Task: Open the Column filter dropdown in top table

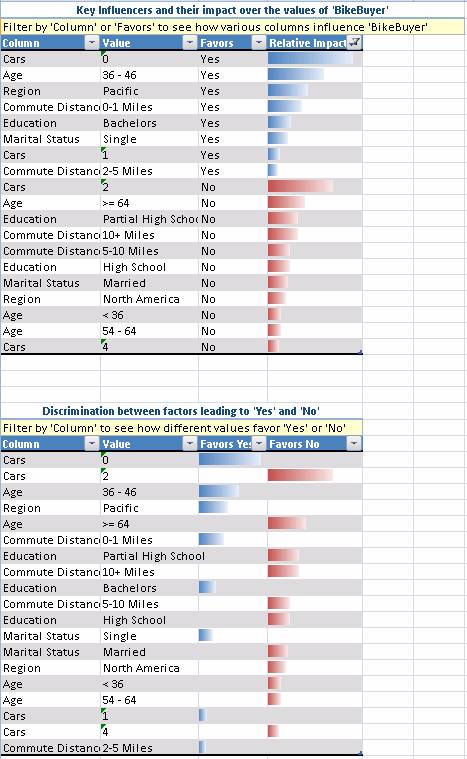Action: [x=91, y=43]
